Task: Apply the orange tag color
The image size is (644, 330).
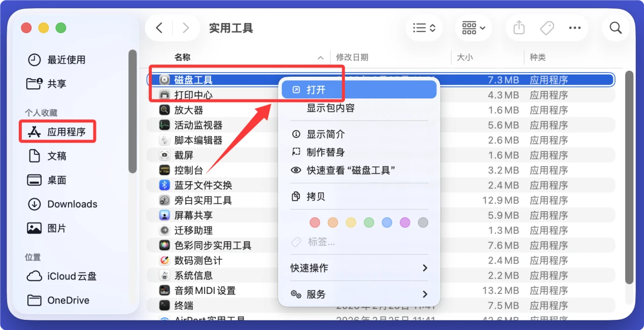Action: (333, 222)
